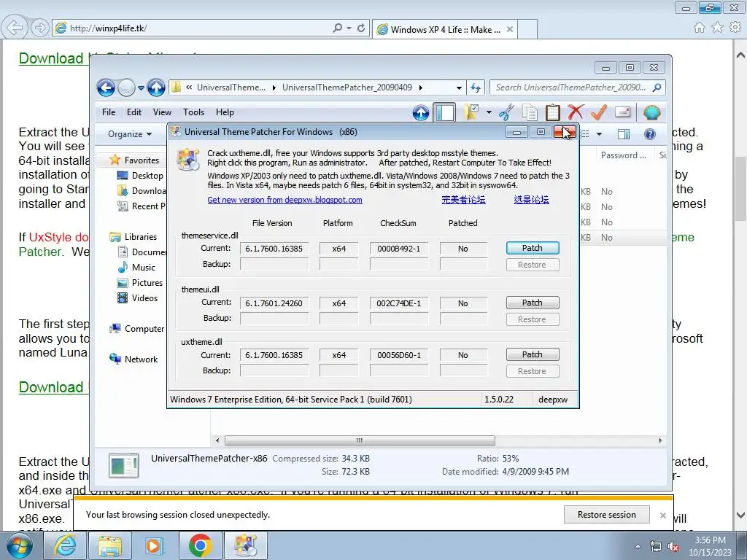Click the search magnifier in Explorer search box
The image size is (747, 560).
tap(657, 87)
